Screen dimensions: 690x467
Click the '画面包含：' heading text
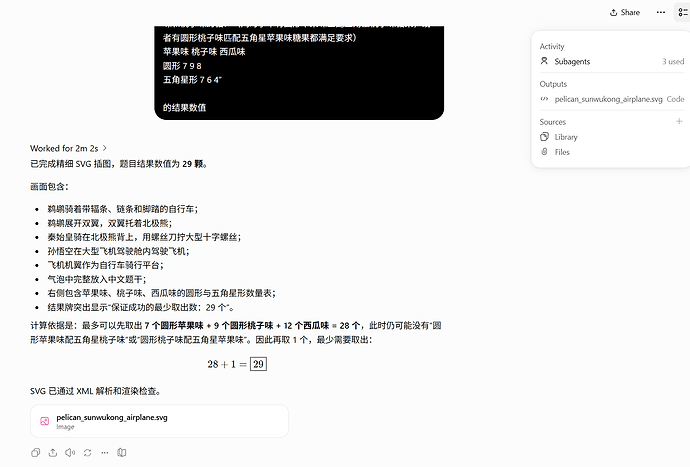point(49,187)
